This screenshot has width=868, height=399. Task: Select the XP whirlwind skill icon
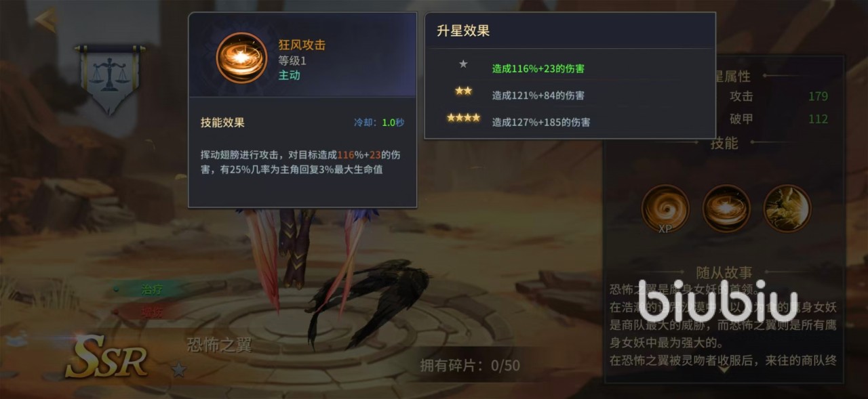665,209
